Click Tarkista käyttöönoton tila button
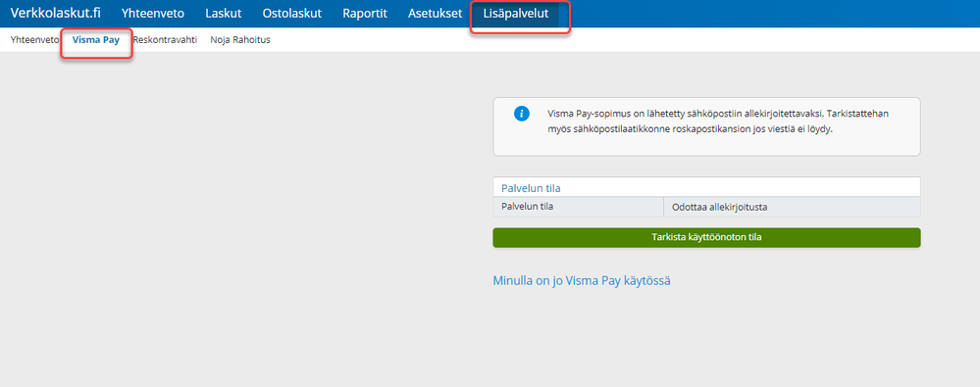Image resolution: width=980 pixels, height=387 pixels. pyautogui.click(x=706, y=237)
